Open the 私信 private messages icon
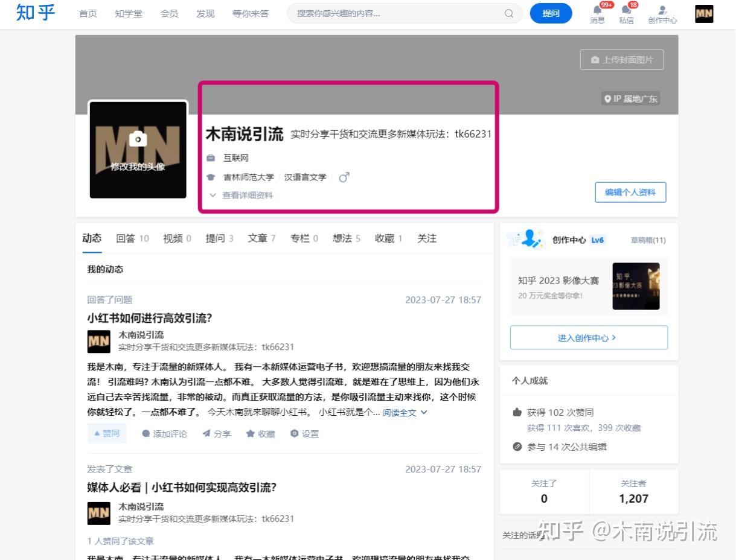736x560 pixels. (626, 10)
